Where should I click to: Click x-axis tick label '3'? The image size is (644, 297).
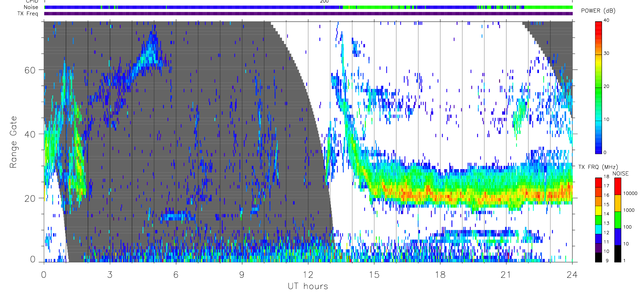tap(110, 275)
